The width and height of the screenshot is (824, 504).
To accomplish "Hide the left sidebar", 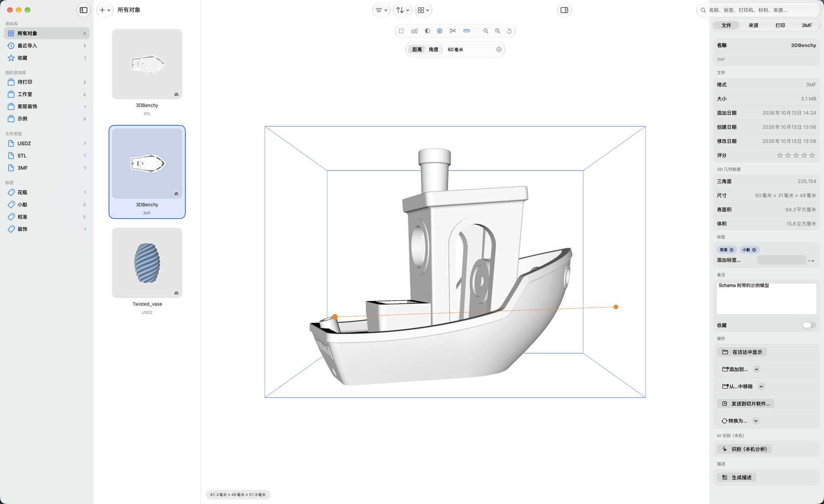I will (x=84, y=10).
